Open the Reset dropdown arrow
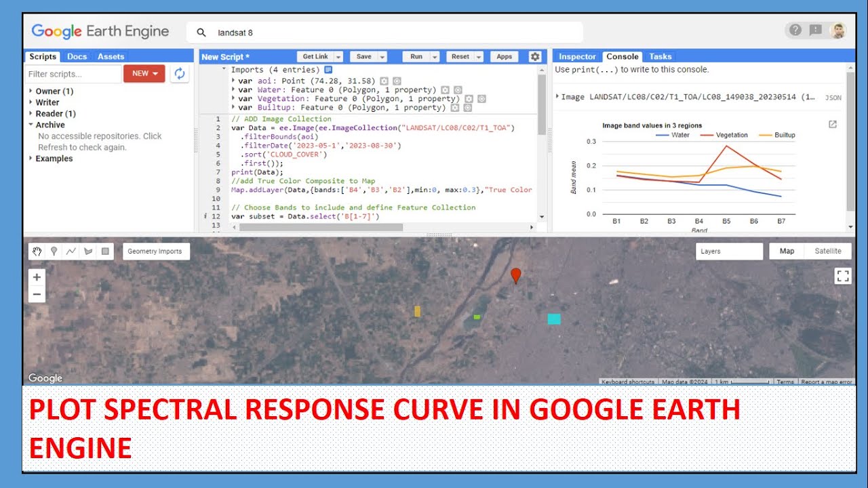 click(479, 57)
